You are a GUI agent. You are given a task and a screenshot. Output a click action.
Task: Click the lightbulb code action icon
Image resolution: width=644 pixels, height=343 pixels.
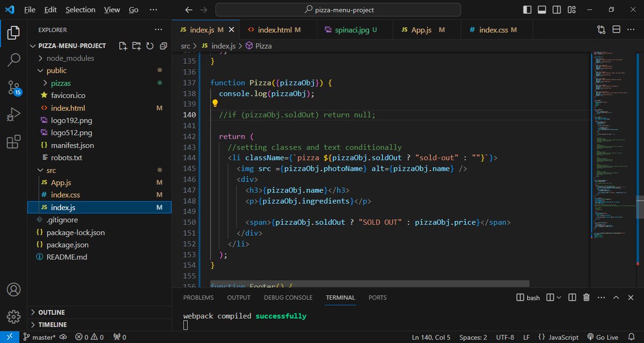point(215,103)
